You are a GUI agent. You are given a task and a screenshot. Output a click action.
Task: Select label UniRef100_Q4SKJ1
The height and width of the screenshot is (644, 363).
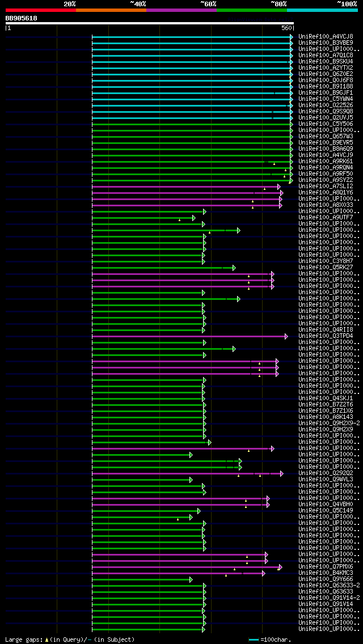coord(326,399)
